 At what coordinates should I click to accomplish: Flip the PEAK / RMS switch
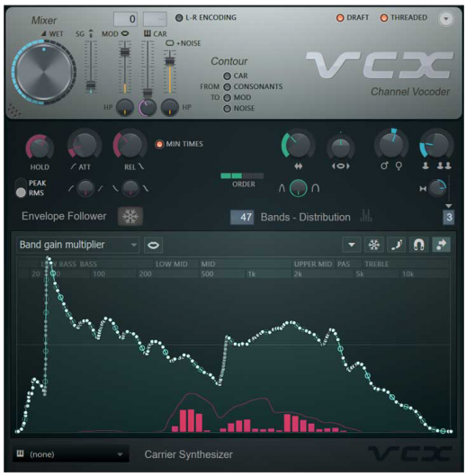(x=21, y=188)
